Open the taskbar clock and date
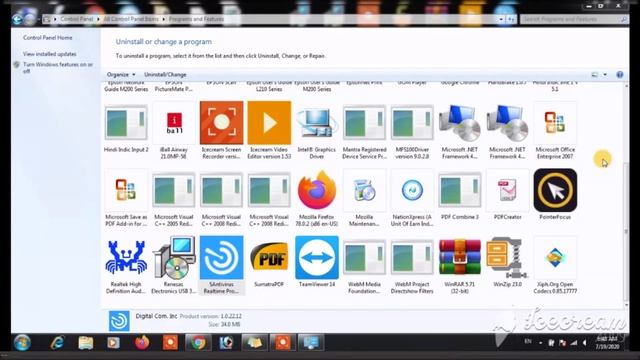Viewport: 640px width, 360px height. click(x=607, y=343)
